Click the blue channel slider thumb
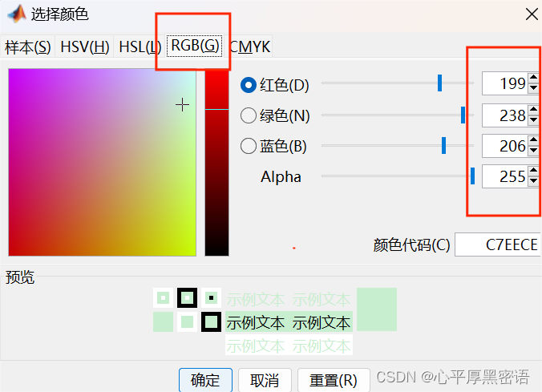The image size is (542, 392). (444, 146)
